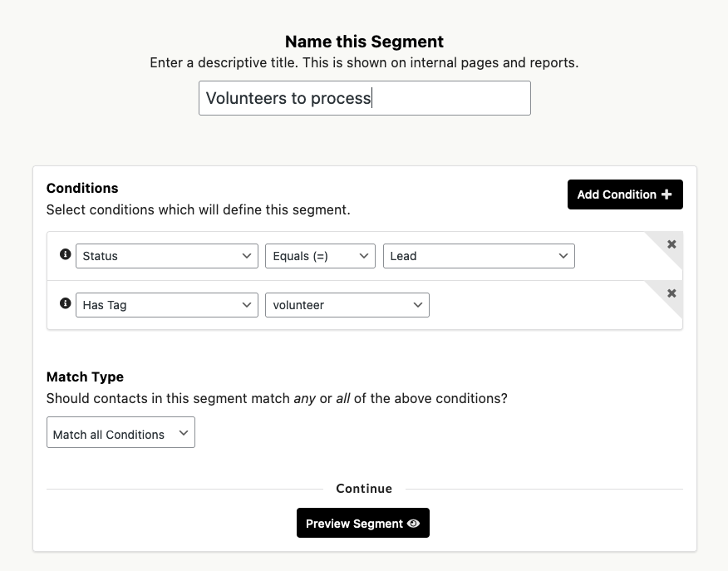
Task: Click the Match Type section heading
Action: 85,377
